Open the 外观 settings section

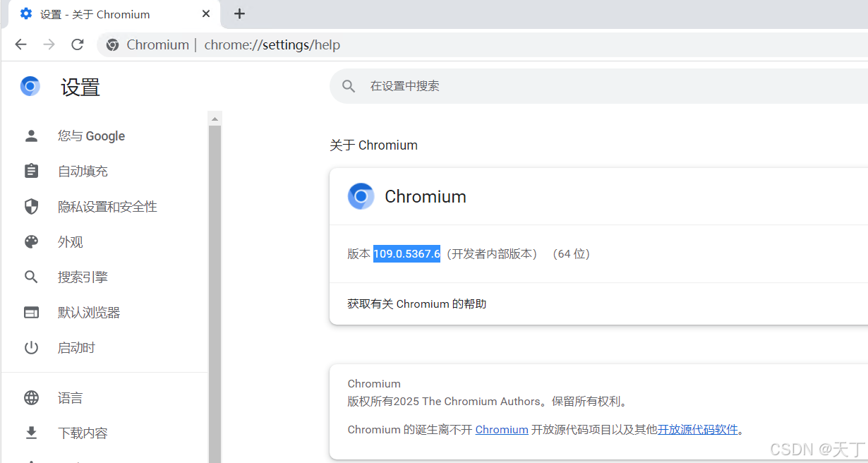point(71,242)
